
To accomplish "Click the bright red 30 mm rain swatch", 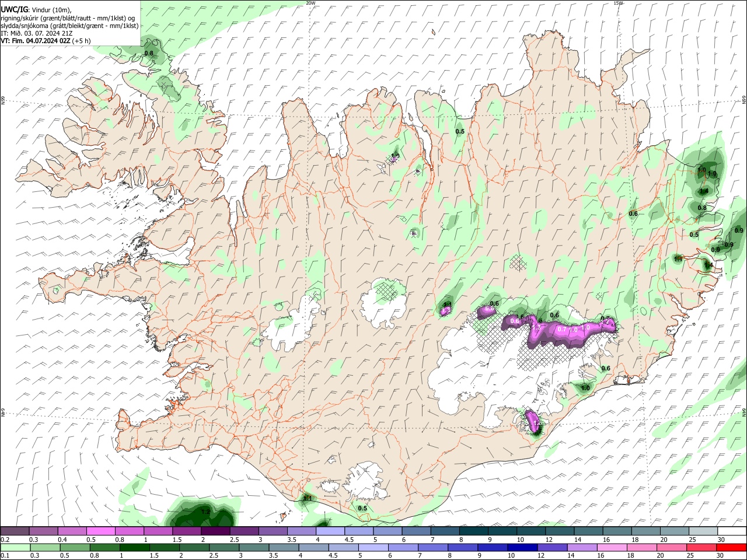I will tap(731, 547).
